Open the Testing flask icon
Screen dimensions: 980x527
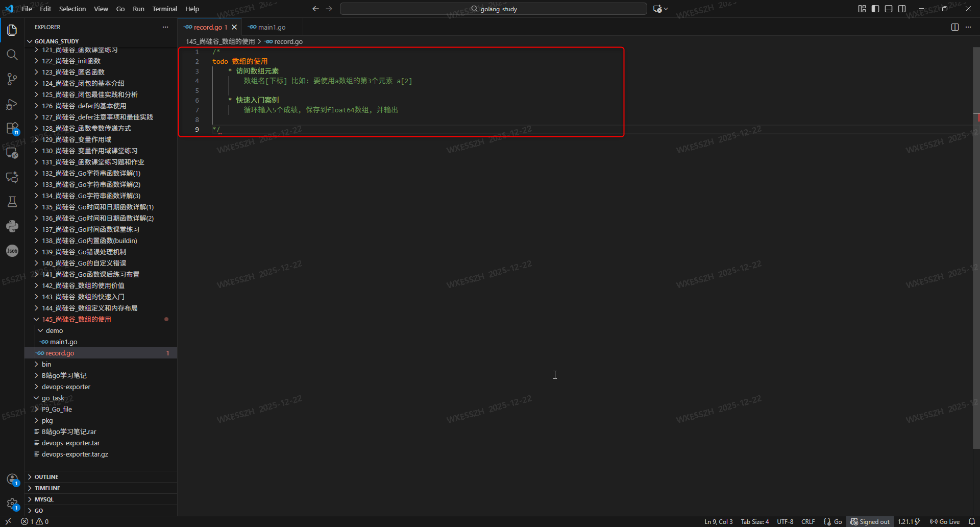[12, 202]
